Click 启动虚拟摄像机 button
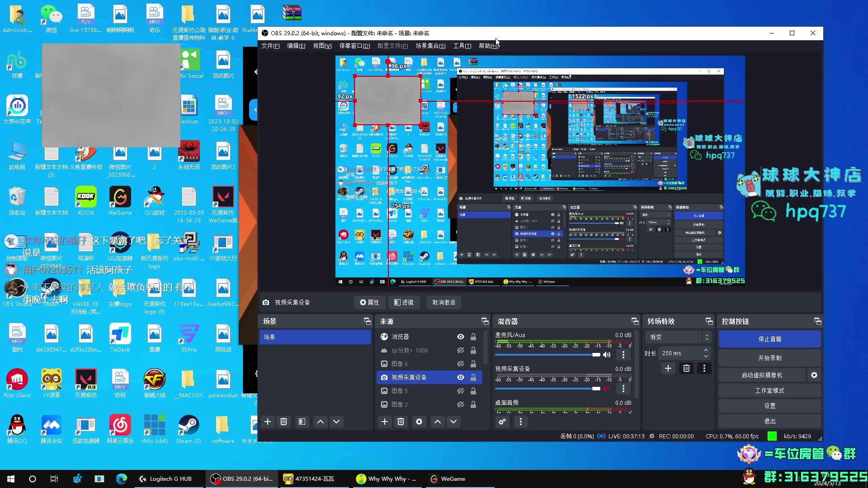Screen dimensions: 868x488 pyautogui.click(x=762, y=375)
